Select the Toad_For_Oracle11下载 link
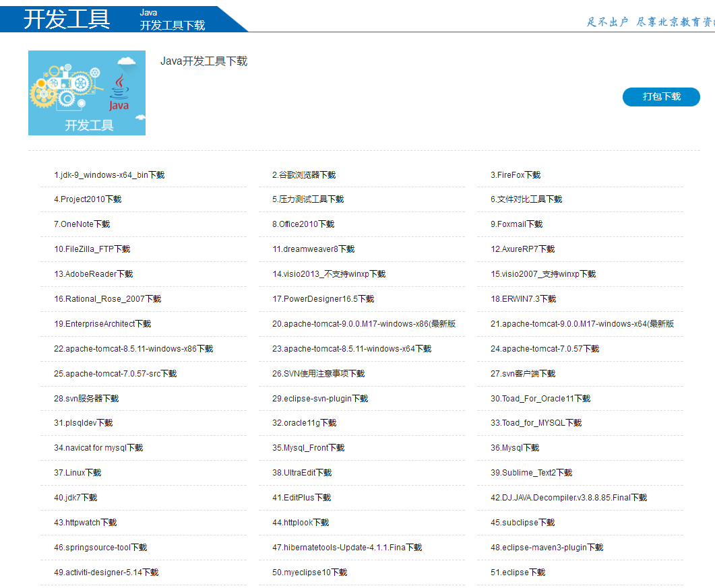715x588 pixels. coord(540,399)
